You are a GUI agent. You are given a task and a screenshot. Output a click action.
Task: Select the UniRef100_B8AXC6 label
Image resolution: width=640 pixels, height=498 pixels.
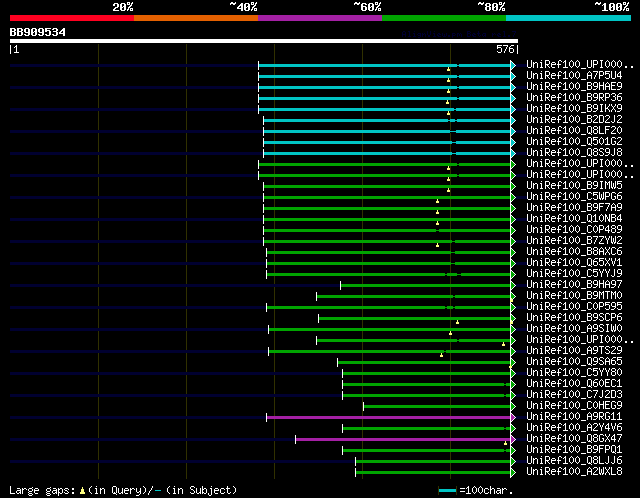574,252
